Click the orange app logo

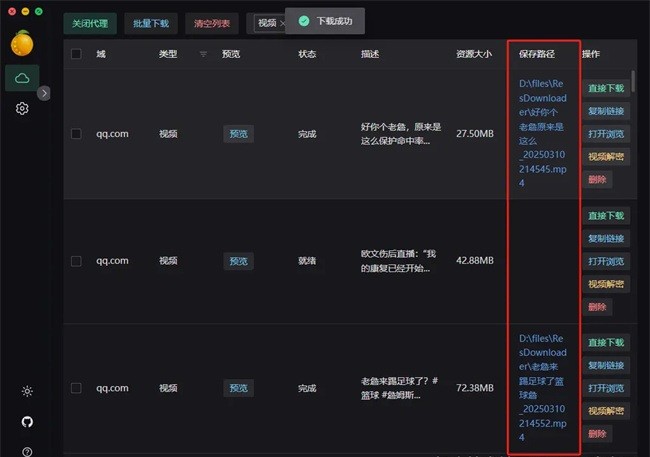click(x=22, y=42)
